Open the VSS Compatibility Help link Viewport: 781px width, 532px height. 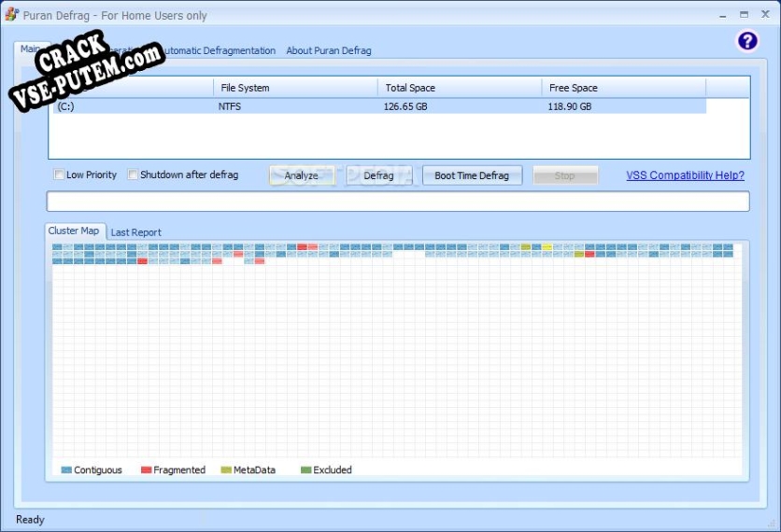click(686, 175)
